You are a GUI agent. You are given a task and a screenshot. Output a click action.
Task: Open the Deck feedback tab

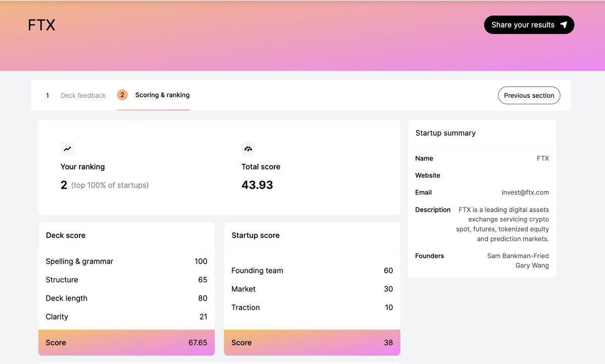coord(83,95)
